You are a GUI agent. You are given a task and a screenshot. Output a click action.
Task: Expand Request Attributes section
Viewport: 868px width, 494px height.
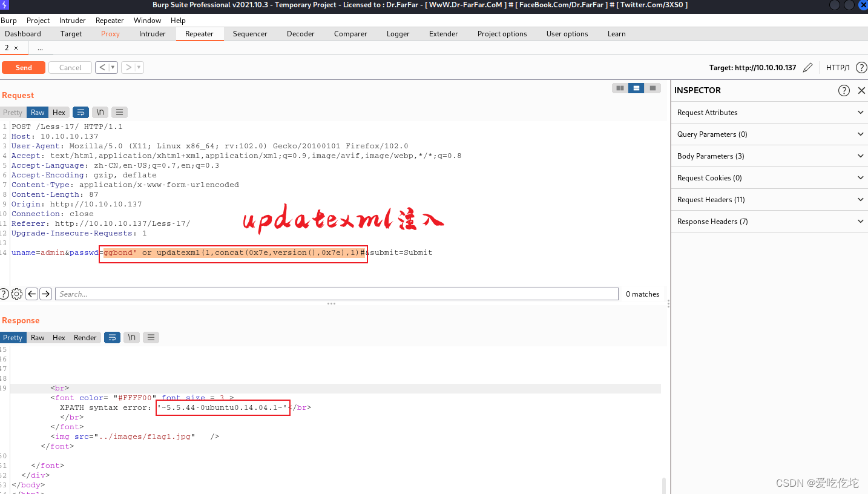tap(770, 112)
